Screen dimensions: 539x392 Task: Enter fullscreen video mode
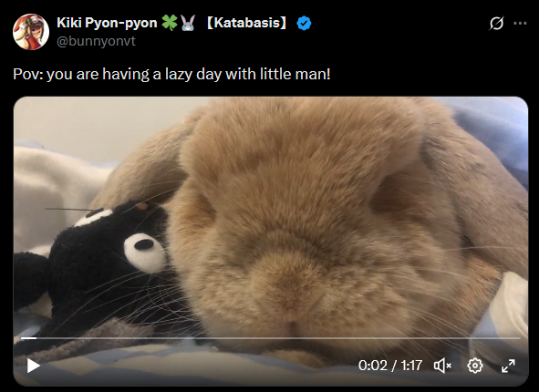tap(508, 366)
